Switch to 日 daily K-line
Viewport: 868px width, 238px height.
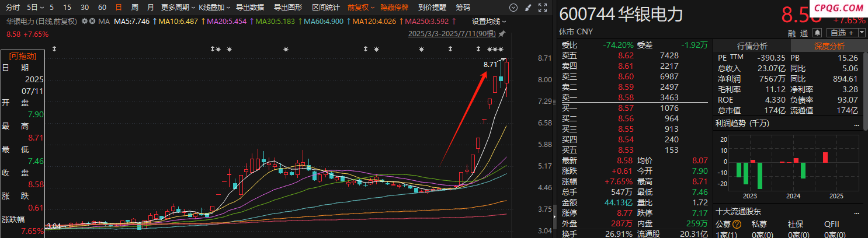point(119,8)
